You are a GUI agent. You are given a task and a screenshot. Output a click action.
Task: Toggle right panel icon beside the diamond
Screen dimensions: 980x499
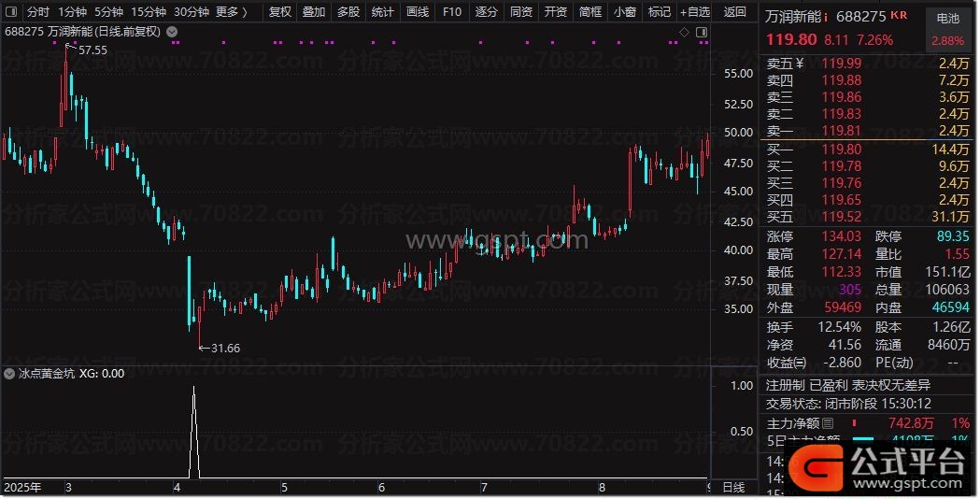coord(700,33)
